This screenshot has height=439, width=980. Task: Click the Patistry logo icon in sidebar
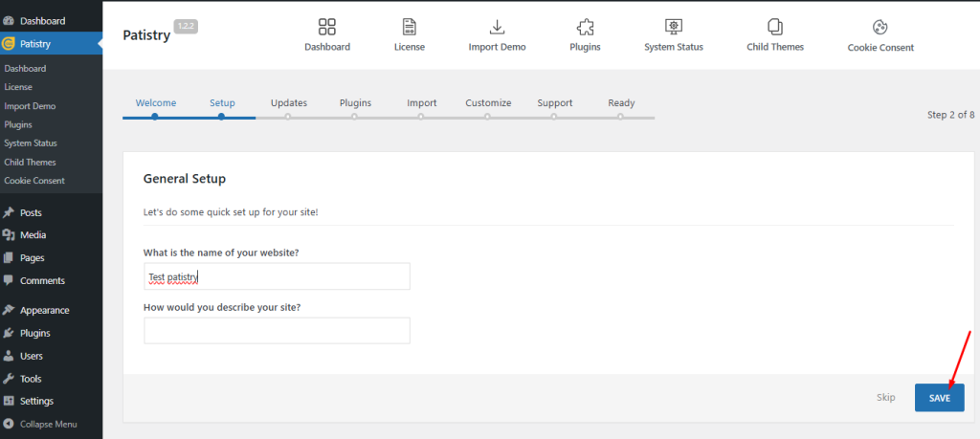9,44
